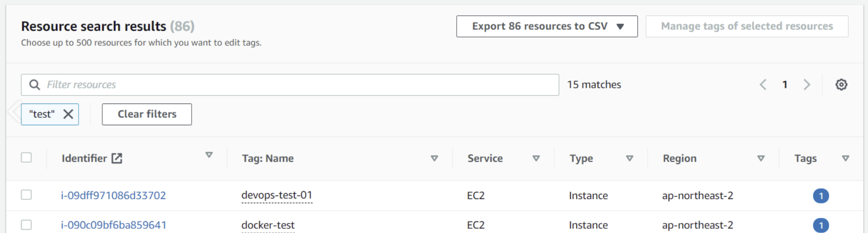Click Clear filters button
The image size is (868, 233).
(x=147, y=114)
